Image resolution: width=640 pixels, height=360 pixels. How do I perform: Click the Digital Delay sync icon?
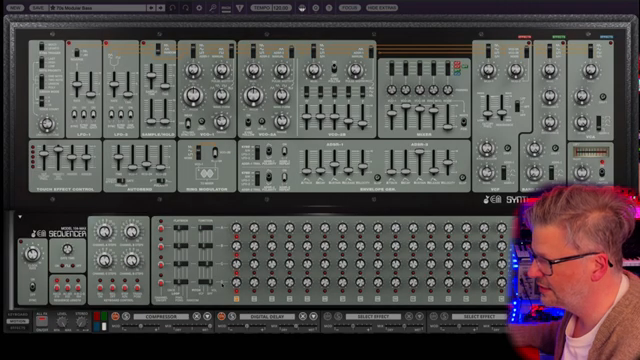click(x=232, y=316)
